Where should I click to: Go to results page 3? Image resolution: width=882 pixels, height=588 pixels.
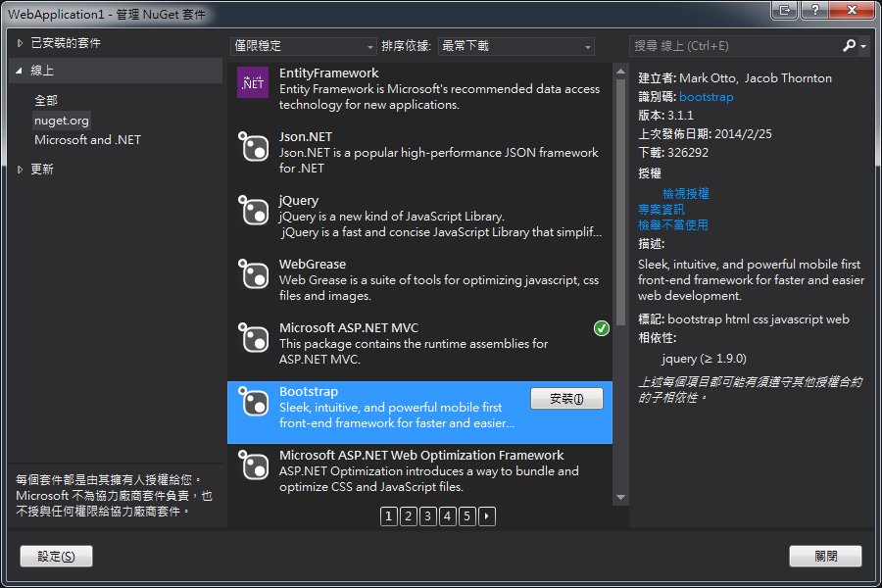[428, 516]
